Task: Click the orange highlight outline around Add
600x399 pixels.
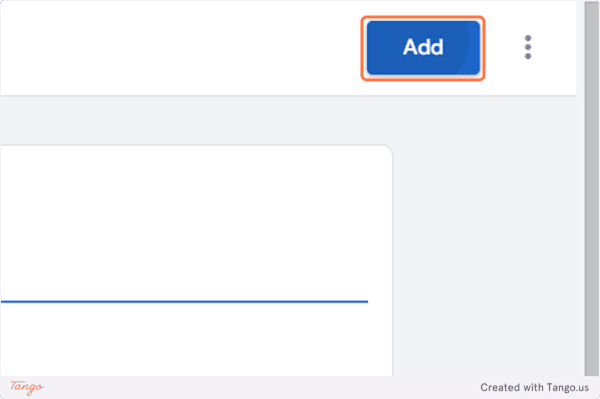Action: point(423,18)
